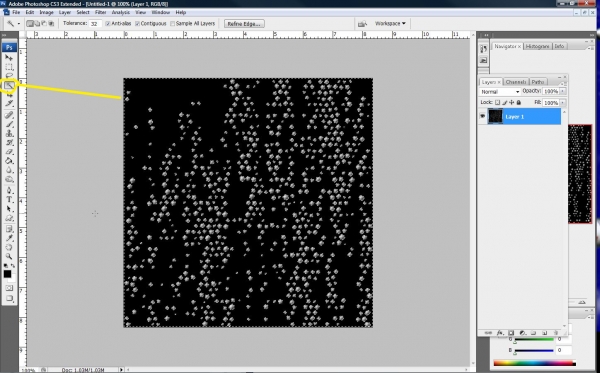Select the Horizontal Type tool
Image resolution: width=600 pixels, height=373 pixels.
click(x=9, y=199)
